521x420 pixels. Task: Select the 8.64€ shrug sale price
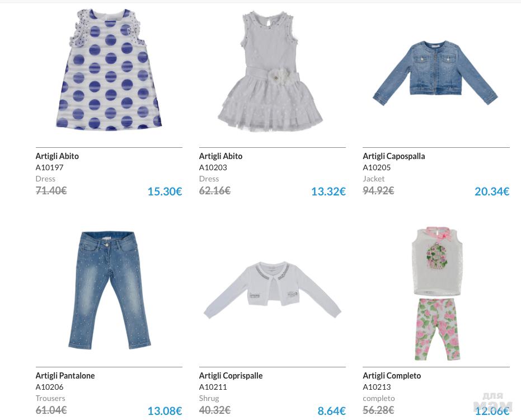point(332,410)
